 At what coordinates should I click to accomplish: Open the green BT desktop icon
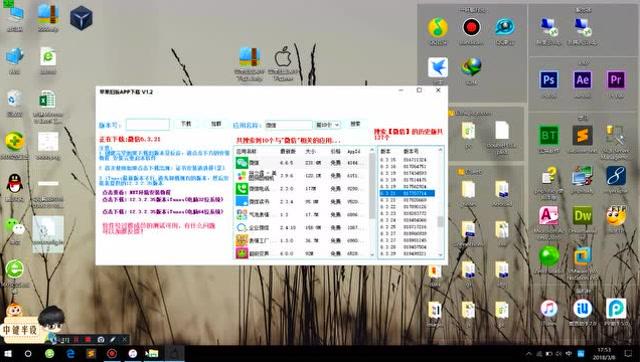549,135
